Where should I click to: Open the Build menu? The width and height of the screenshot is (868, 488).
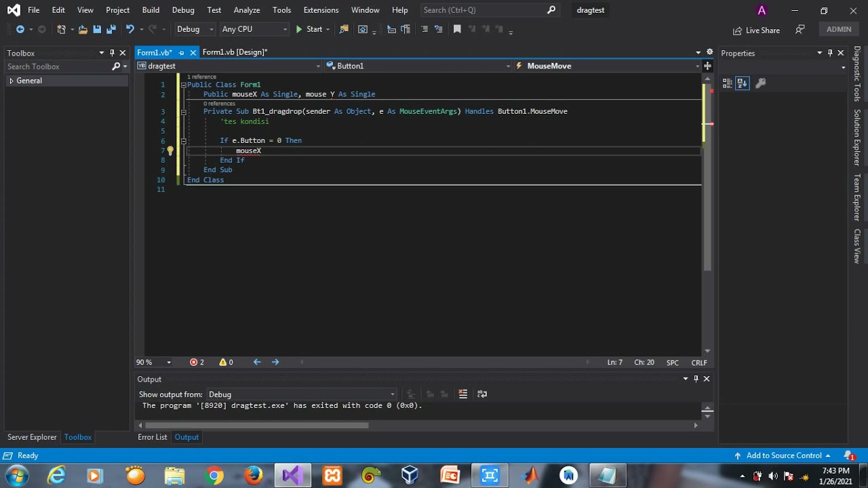tap(151, 10)
